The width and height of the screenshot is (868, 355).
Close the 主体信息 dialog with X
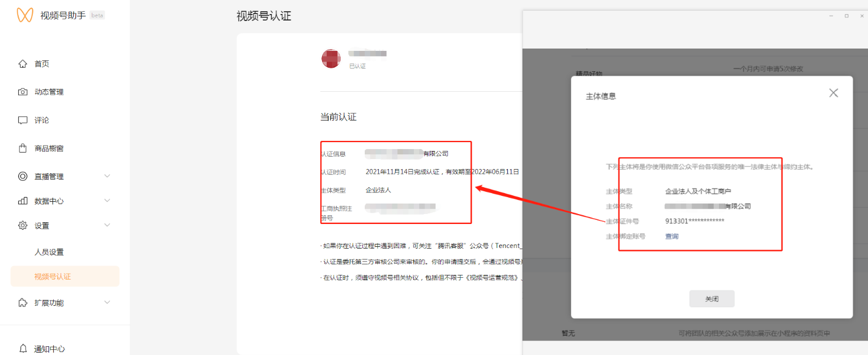(834, 93)
